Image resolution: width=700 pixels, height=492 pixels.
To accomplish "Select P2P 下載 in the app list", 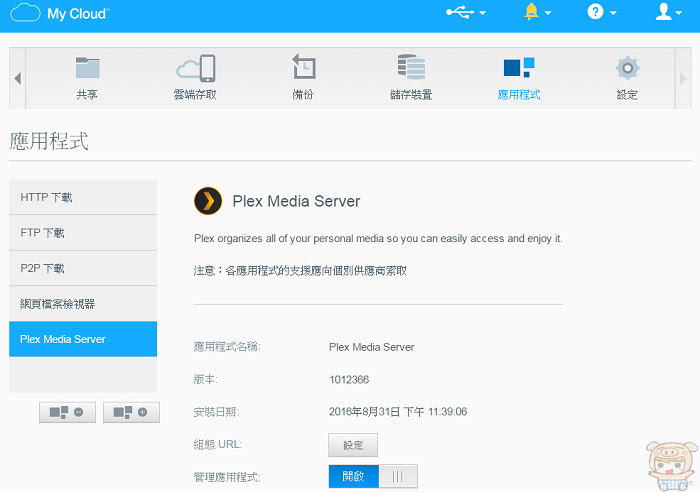I will (x=83, y=268).
